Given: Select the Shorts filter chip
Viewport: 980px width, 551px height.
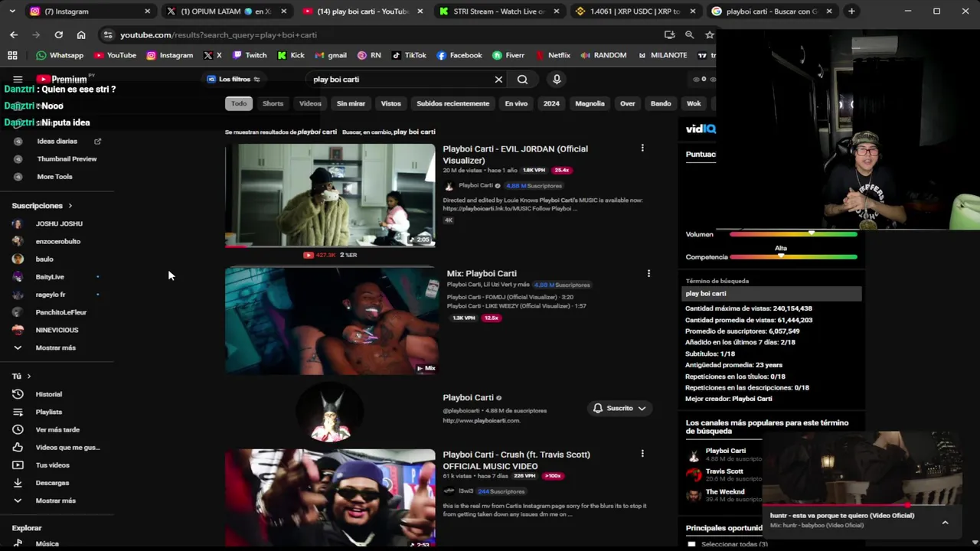Looking at the screenshot, I should coord(273,103).
